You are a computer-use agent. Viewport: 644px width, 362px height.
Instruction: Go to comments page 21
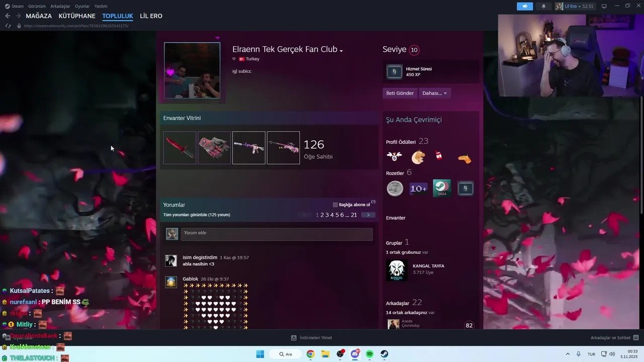(x=354, y=215)
